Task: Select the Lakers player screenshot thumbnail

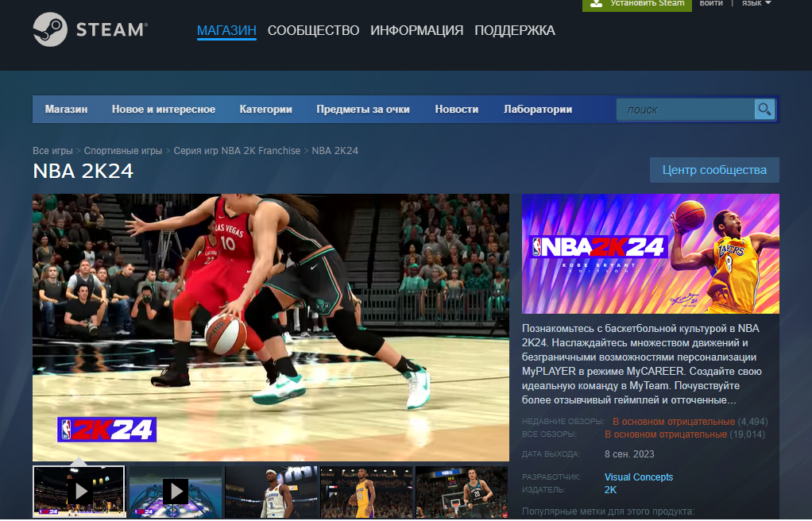Action: 366,492
